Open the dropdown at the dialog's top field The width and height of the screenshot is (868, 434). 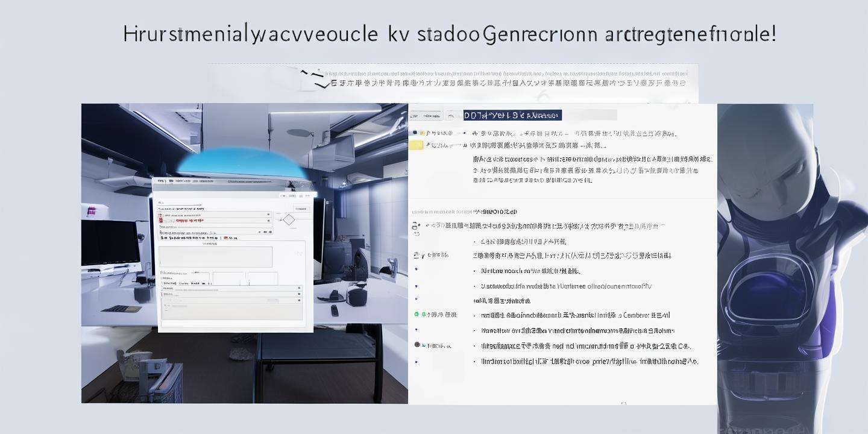point(269,213)
